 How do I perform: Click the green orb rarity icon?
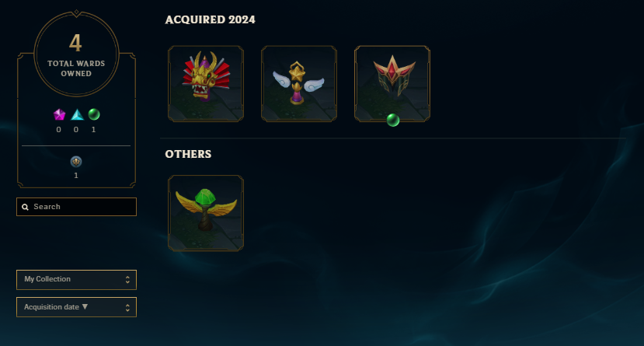(94, 114)
